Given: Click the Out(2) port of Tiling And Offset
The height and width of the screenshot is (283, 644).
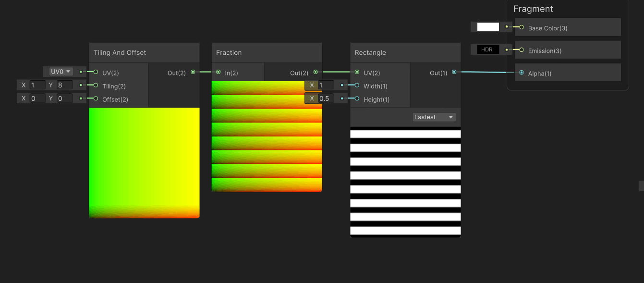Looking at the screenshot, I should [193, 72].
